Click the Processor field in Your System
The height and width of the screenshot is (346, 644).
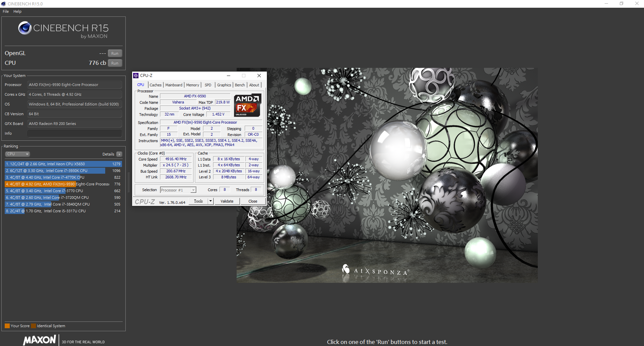pos(75,85)
